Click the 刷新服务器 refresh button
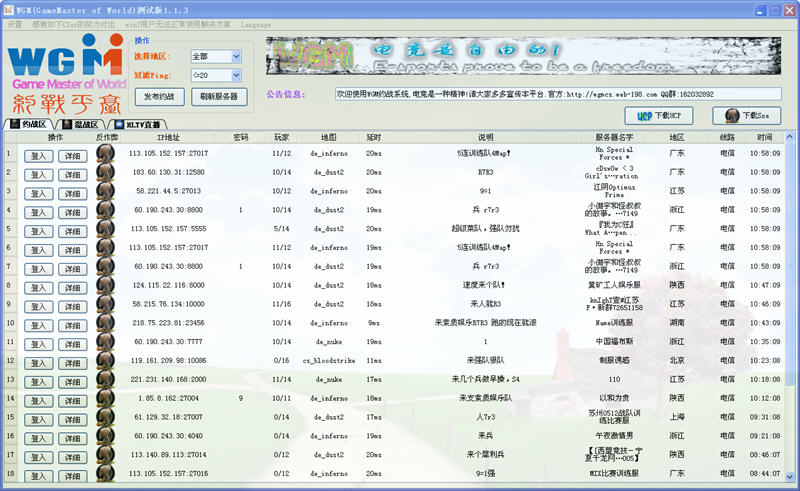800x491 pixels. (x=219, y=97)
